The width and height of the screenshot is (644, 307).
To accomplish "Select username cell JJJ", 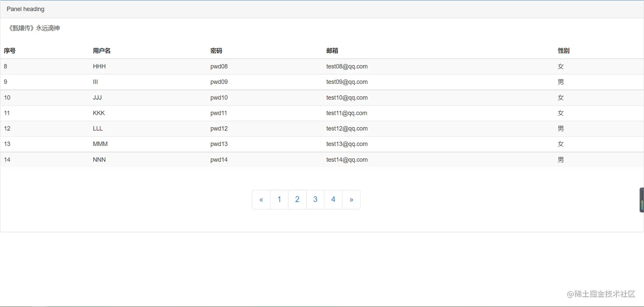I will [97, 98].
